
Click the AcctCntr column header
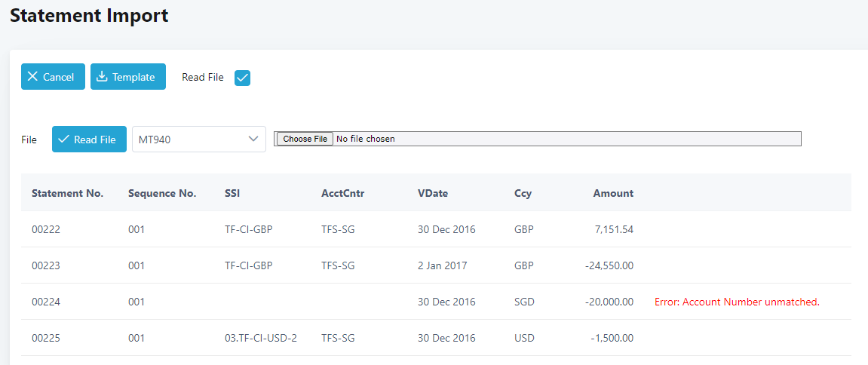342,193
